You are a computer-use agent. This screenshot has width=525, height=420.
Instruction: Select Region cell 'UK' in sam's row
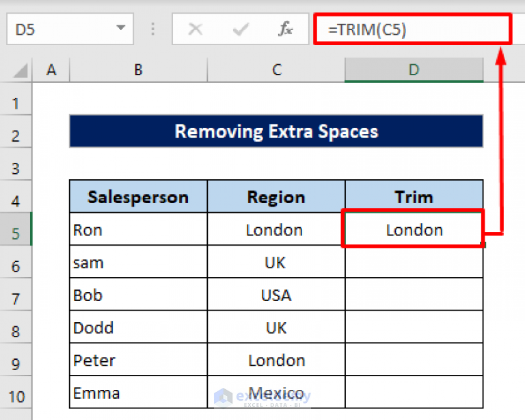pyautogui.click(x=276, y=262)
